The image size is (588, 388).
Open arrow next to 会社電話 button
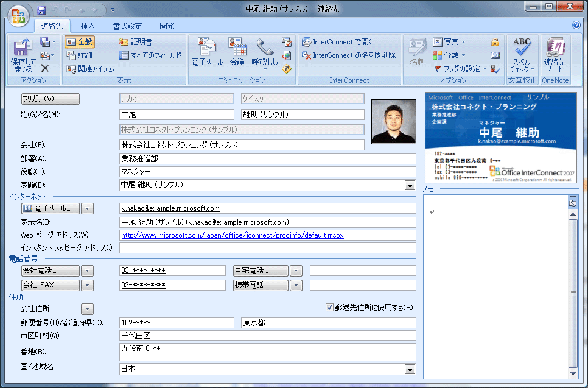88,270
